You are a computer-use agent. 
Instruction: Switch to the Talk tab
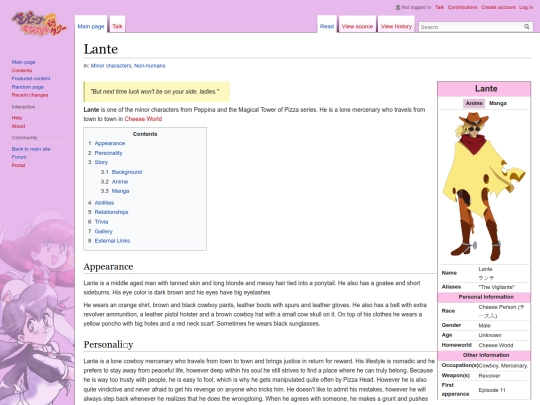click(x=117, y=27)
